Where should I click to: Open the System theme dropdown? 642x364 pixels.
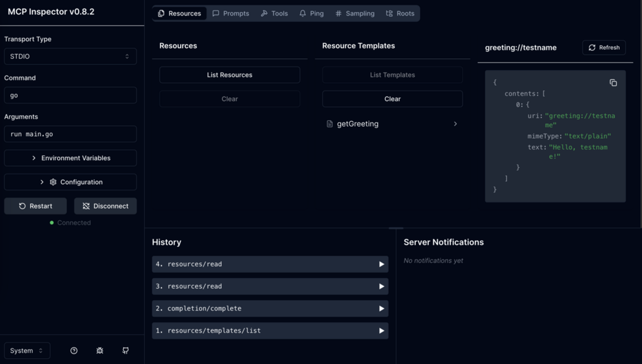click(x=27, y=351)
